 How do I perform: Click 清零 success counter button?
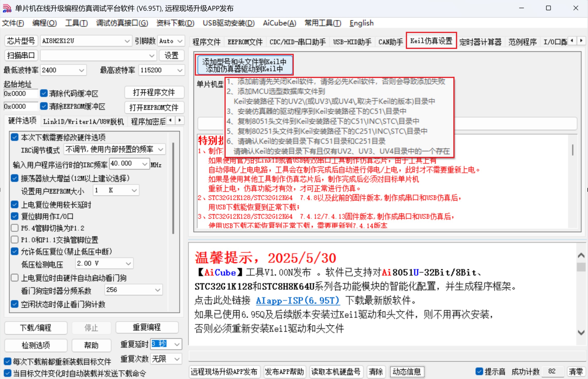576,372
